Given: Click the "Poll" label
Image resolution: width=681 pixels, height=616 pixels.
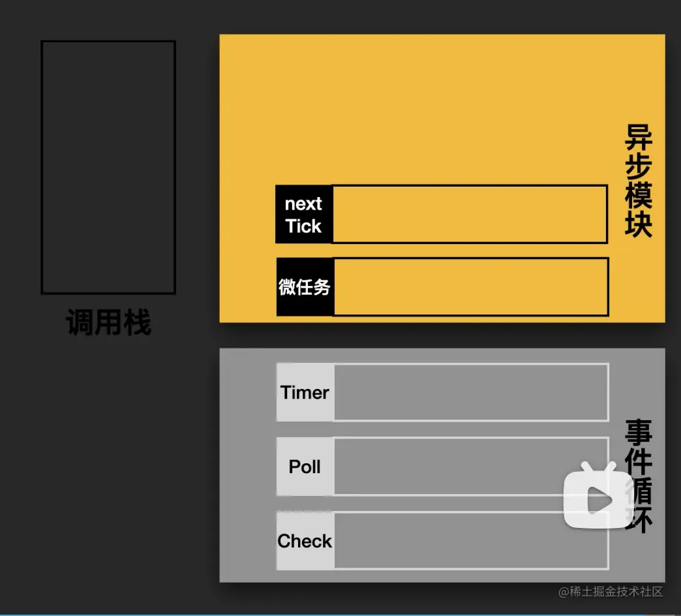Looking at the screenshot, I should (x=305, y=467).
